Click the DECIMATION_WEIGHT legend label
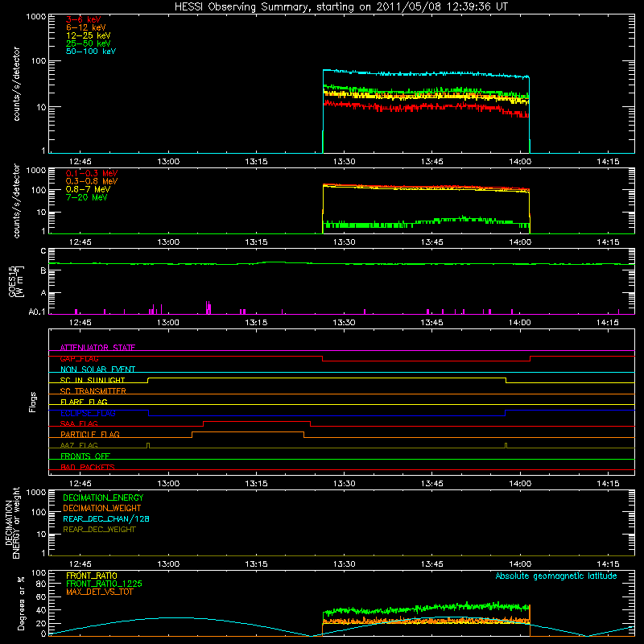 [102, 508]
